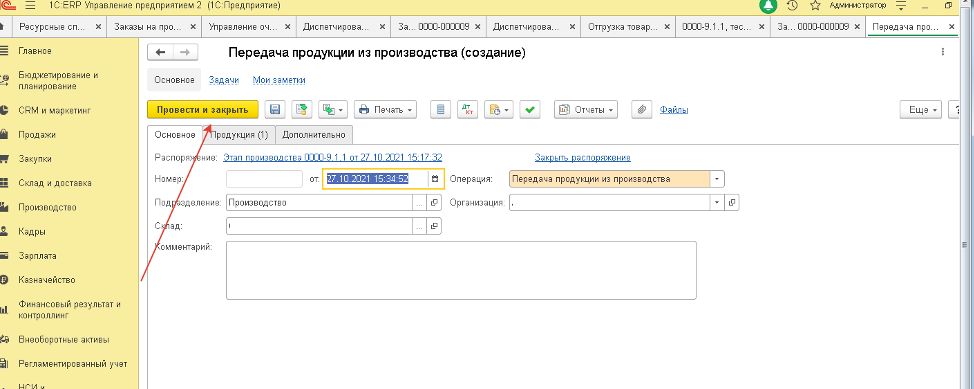
Task: Open the history clock icon
Action: [x=792, y=6]
